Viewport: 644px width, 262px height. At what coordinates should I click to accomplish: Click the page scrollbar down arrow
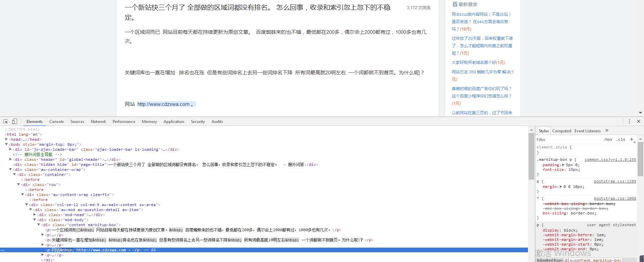pyautogui.click(x=640, y=113)
